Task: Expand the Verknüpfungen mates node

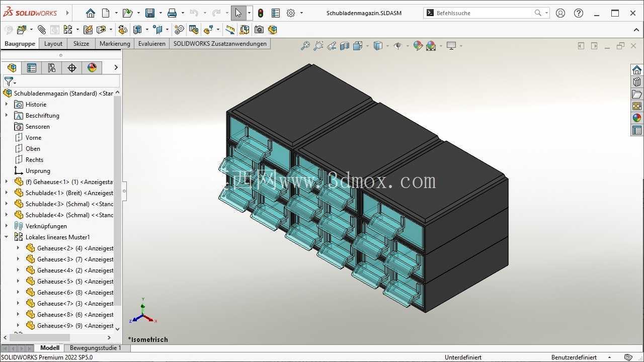Action: coord(7,226)
